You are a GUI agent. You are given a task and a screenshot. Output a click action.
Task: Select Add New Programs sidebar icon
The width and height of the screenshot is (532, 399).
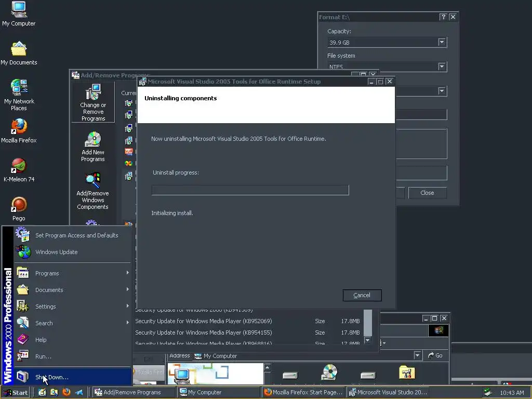coord(93,147)
